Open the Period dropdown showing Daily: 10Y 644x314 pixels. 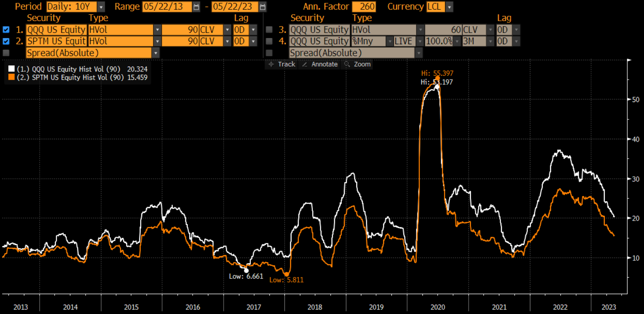tap(100, 7)
